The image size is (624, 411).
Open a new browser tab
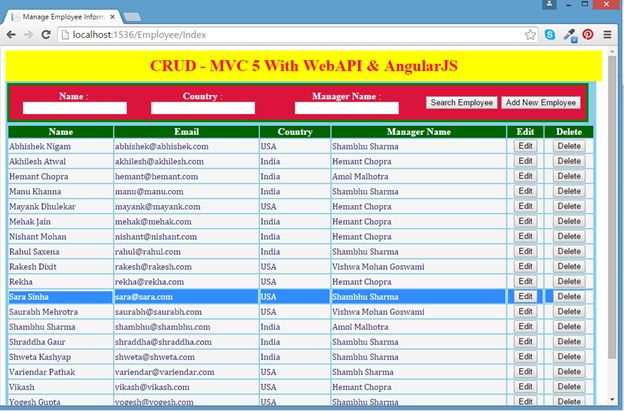click(132, 17)
